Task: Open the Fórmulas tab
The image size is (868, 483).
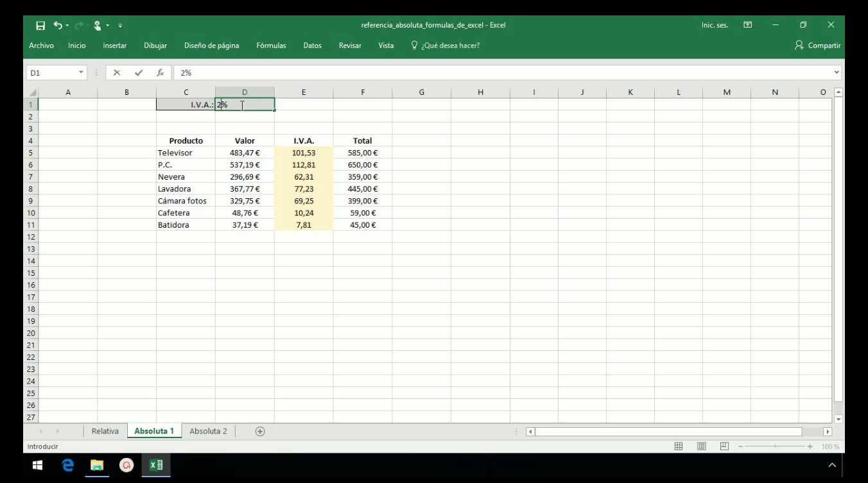Action: (x=271, y=46)
